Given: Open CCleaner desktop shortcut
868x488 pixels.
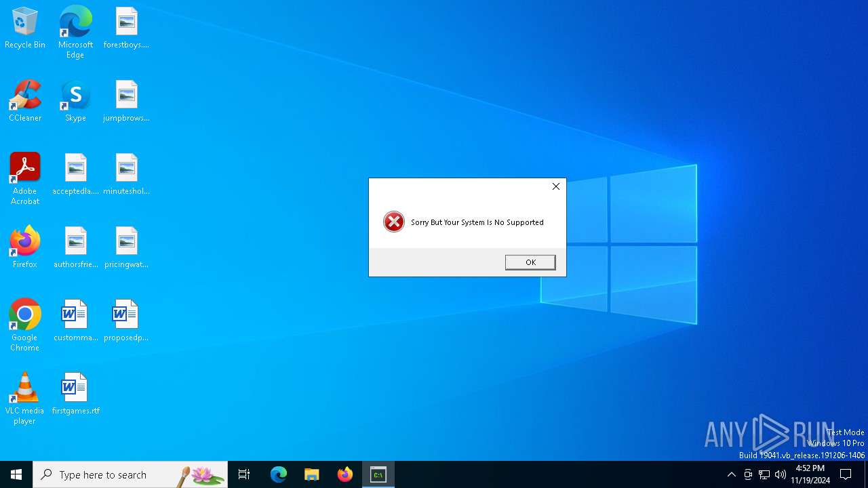Looking at the screenshot, I should click(25, 101).
